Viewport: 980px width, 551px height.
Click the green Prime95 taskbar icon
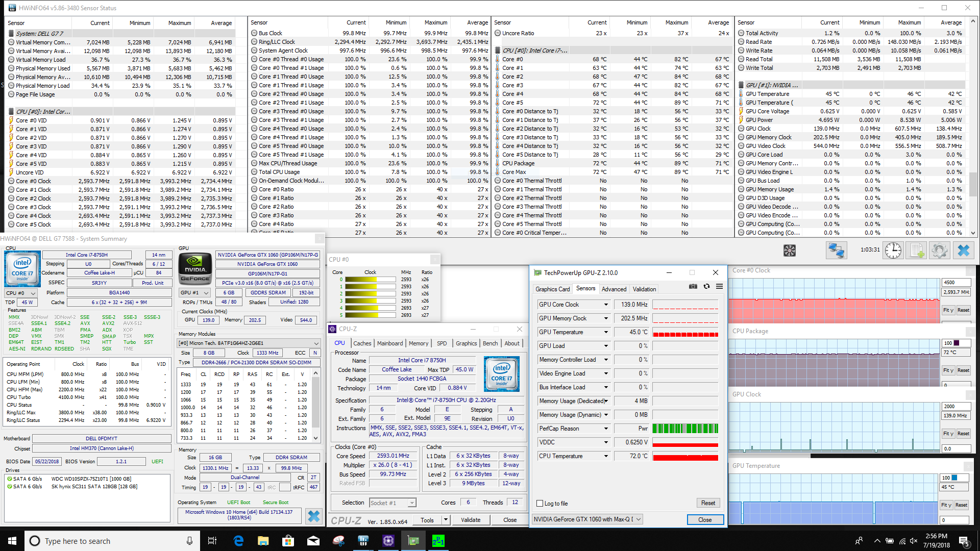(x=438, y=541)
